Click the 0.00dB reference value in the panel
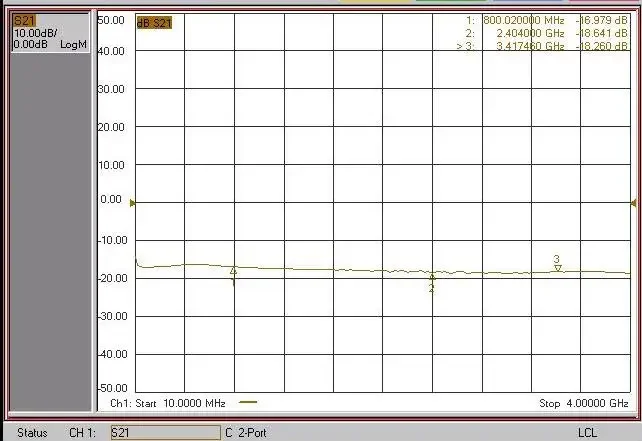Screen dimensions: 642x441 (x=30, y=44)
